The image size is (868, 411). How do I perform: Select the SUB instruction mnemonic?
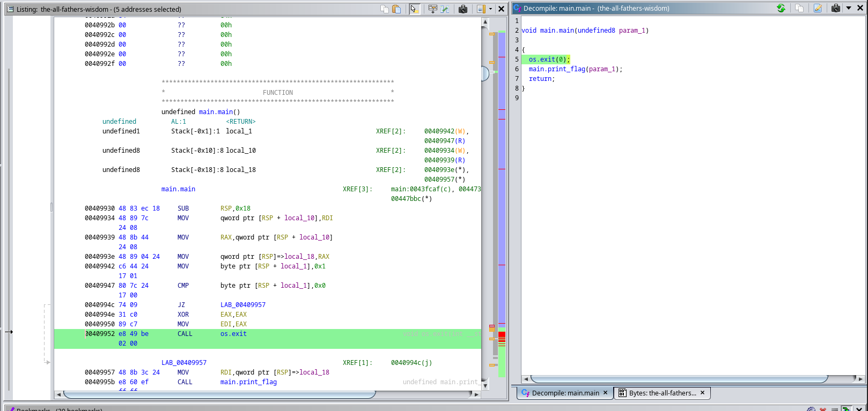click(x=183, y=208)
